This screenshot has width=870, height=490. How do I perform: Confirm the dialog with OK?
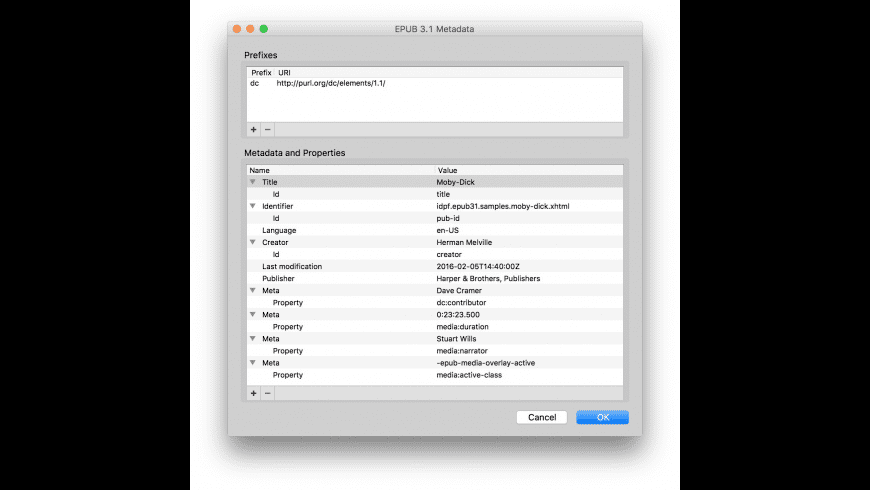(602, 417)
